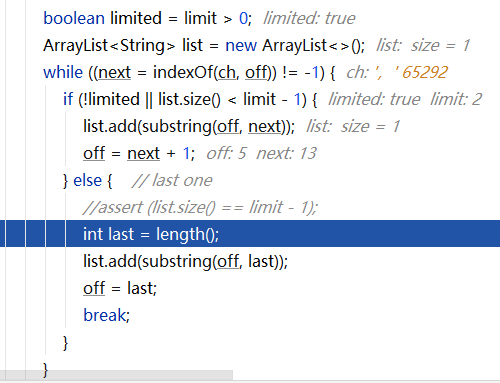The width and height of the screenshot is (500, 383).
Task: Click the 'next: 13' inline debug value
Action: click(286, 153)
